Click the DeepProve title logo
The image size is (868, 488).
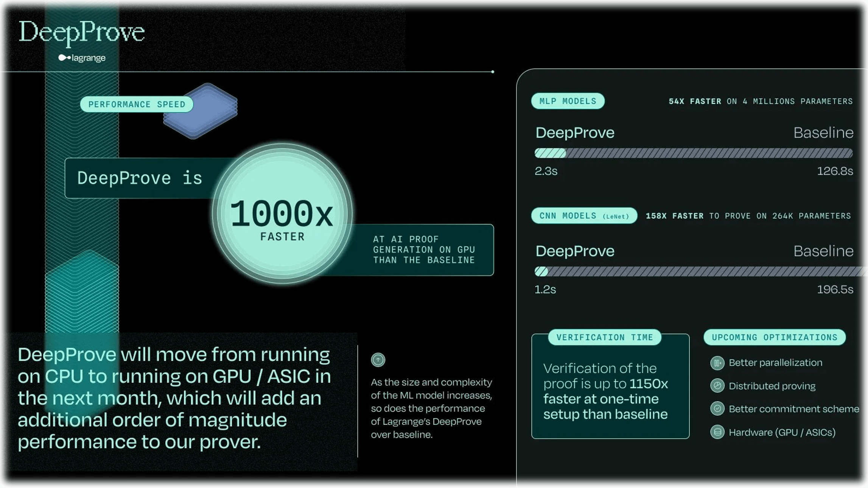pos(82,33)
